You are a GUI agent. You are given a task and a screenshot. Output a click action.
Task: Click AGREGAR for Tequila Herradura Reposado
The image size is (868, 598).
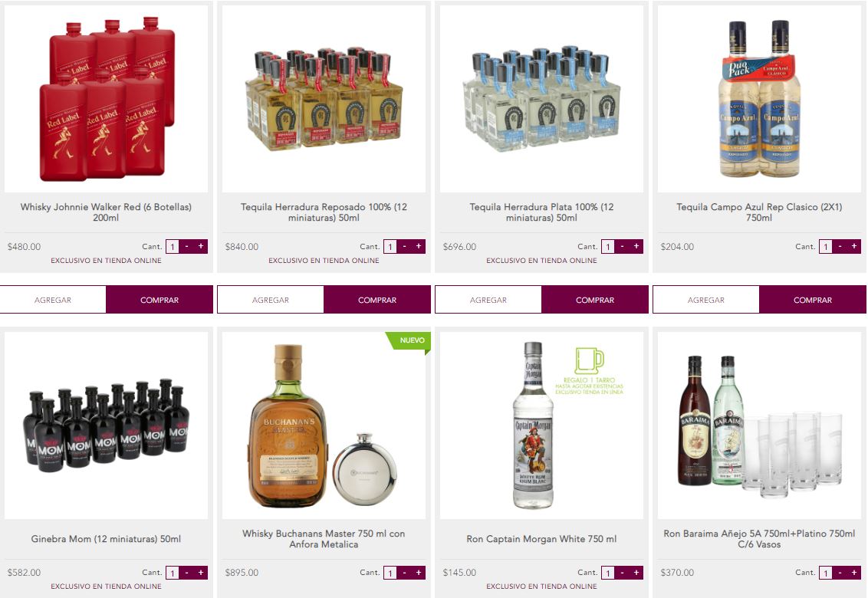(271, 300)
